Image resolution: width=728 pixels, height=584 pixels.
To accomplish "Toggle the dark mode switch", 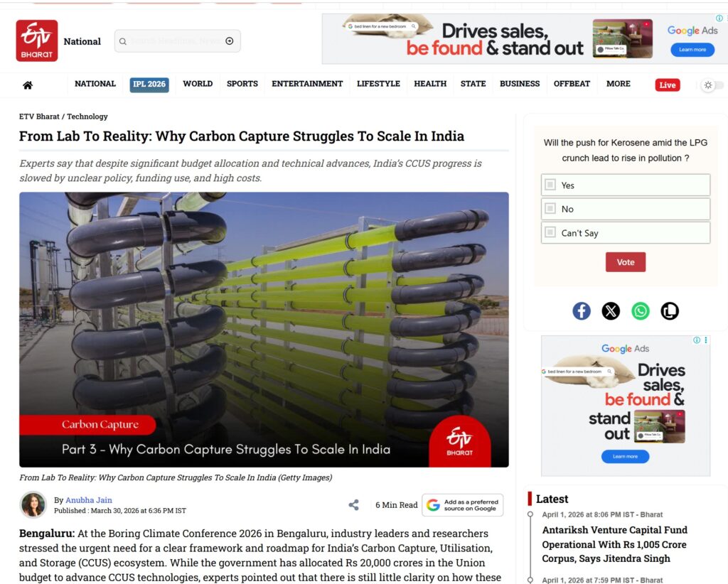I will tap(712, 85).
